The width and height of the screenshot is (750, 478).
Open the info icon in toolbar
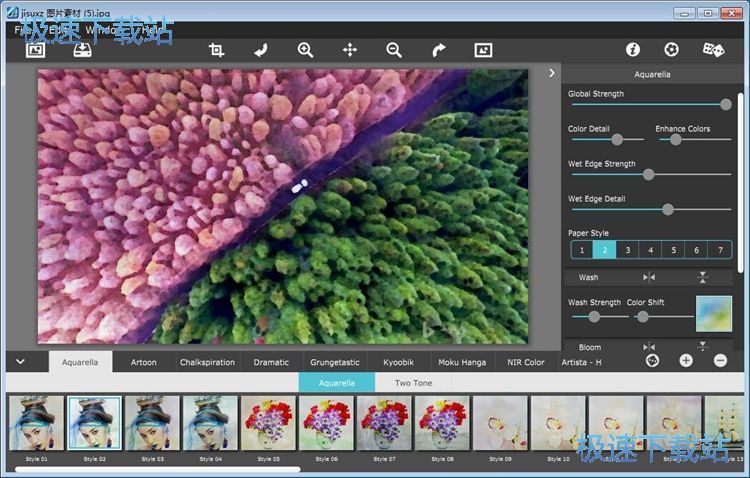[x=632, y=49]
